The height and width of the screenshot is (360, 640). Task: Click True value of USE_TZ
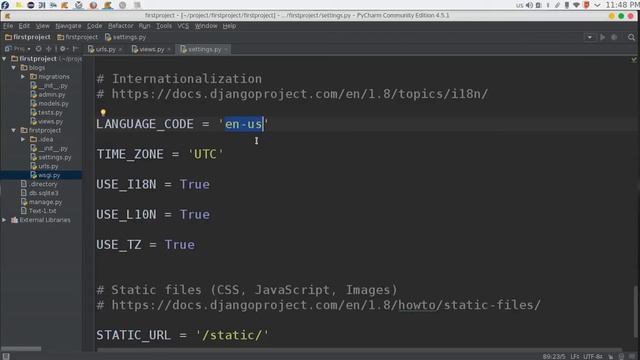(x=180, y=244)
